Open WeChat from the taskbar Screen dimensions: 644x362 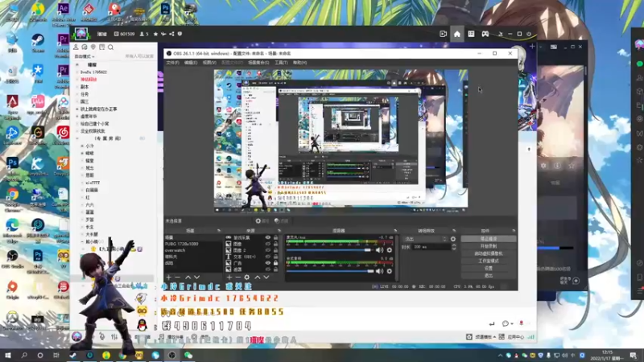pyautogui.click(x=188, y=355)
